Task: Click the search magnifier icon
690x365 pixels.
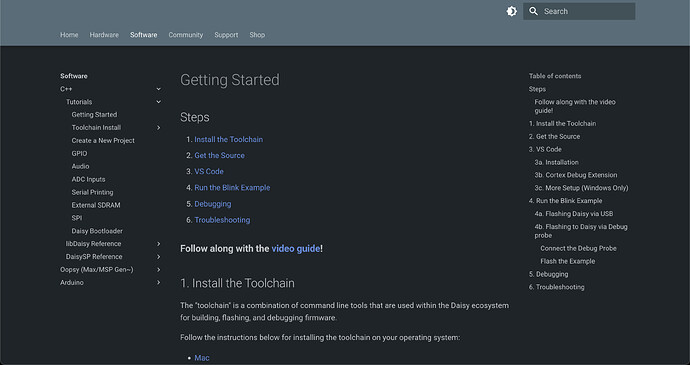Action: (x=533, y=11)
